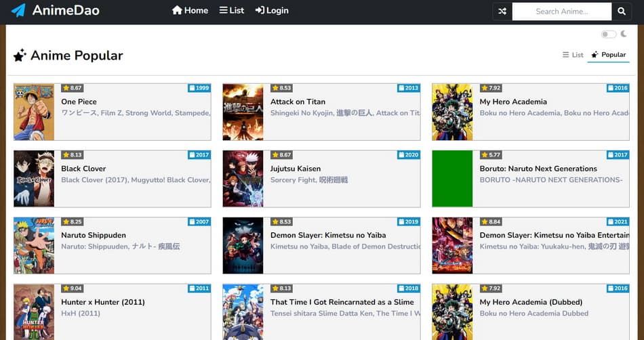Click the 2013 year badge on Attack on Titan
The image size is (644, 340).
pyautogui.click(x=409, y=88)
